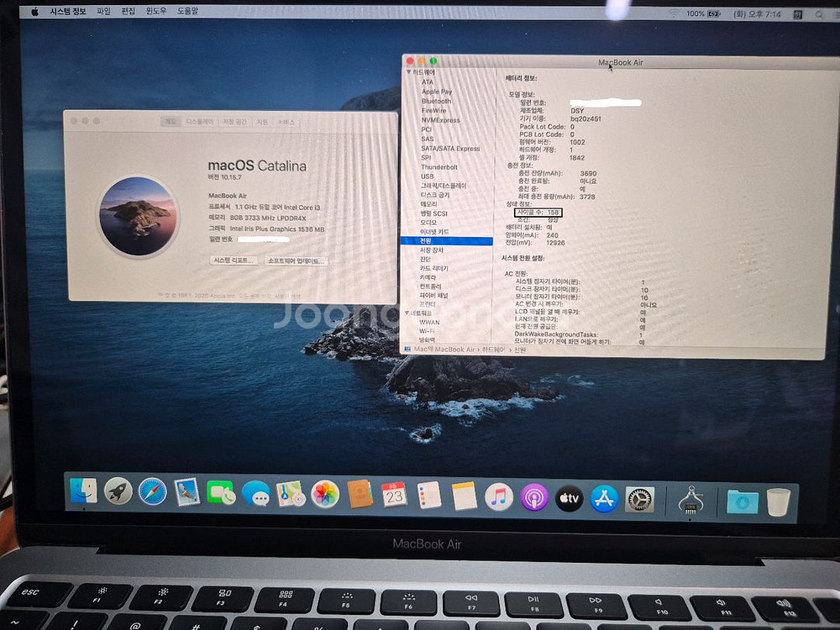
Task: Click the 시스템 리포트... button
Action: pos(234,260)
